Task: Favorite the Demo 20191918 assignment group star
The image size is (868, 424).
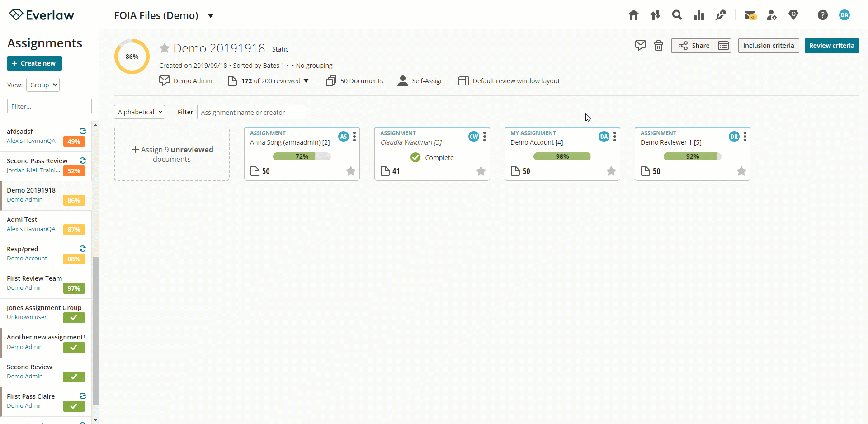Action: (x=165, y=48)
